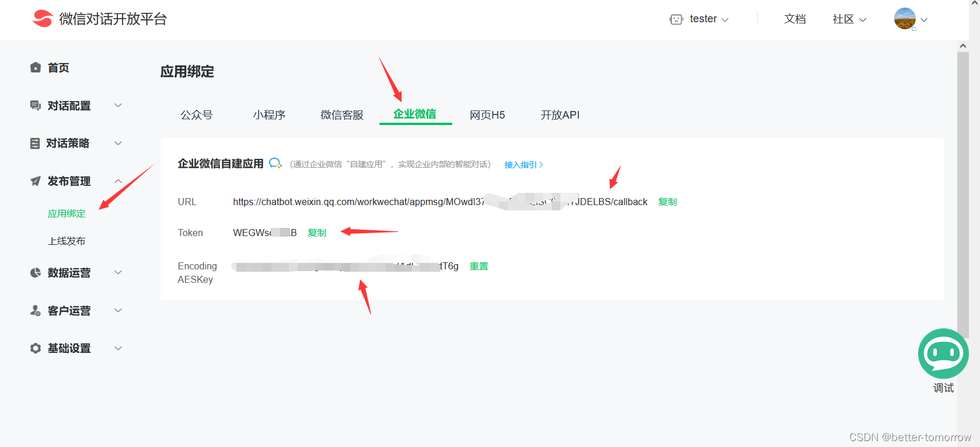Switch to the 网页H5 tab

pos(487,115)
